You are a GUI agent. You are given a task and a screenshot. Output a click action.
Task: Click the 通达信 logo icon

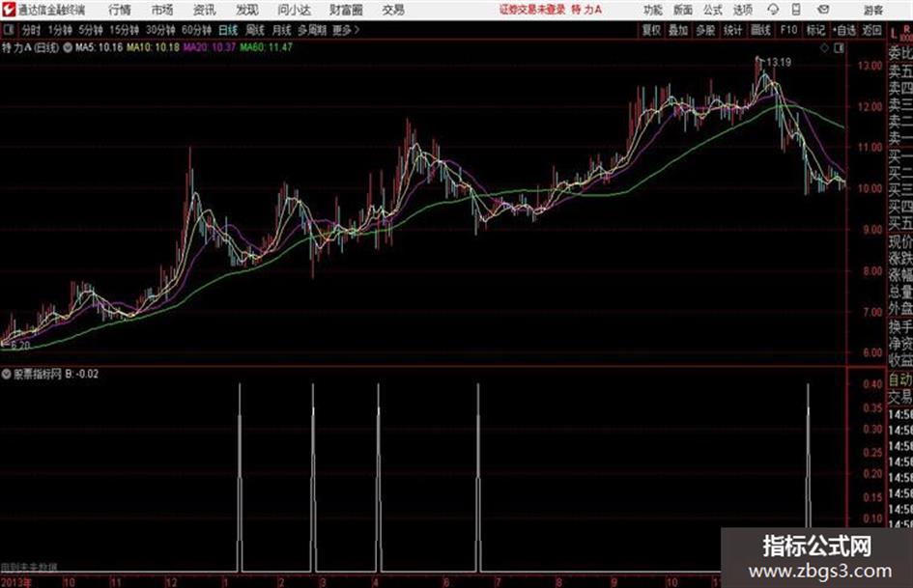tap(9, 10)
